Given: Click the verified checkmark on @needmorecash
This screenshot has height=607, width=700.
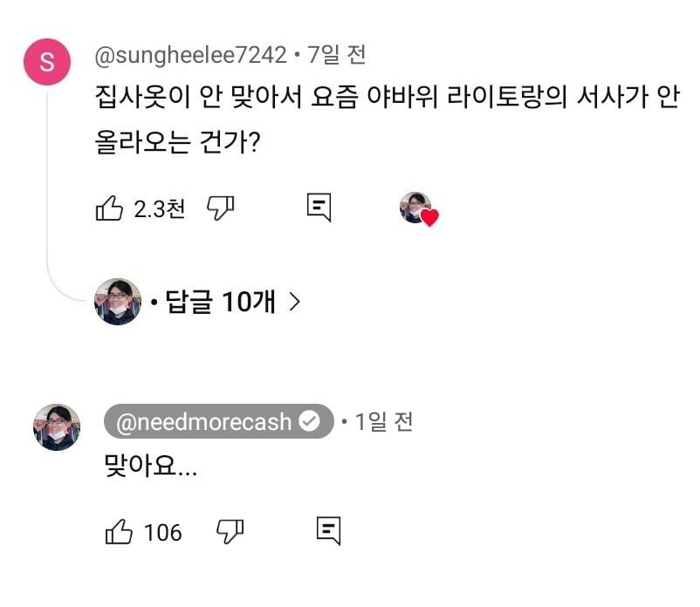Looking at the screenshot, I should [x=309, y=422].
